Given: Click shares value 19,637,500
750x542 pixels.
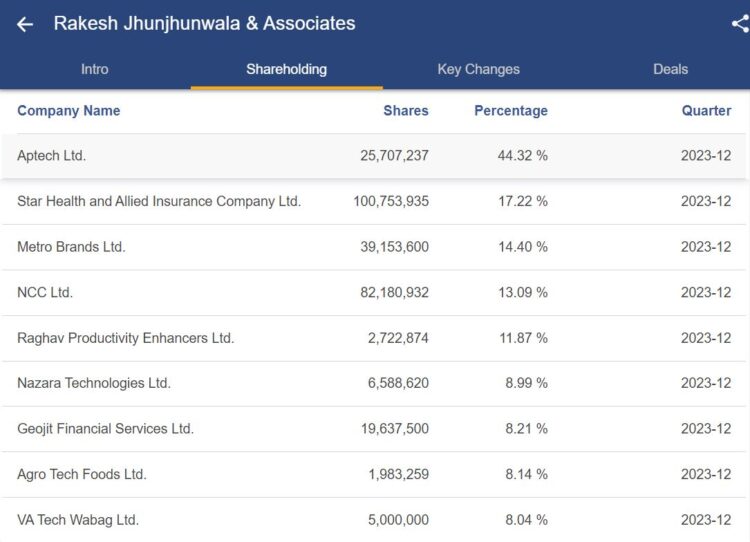Looking at the screenshot, I should coord(395,429).
